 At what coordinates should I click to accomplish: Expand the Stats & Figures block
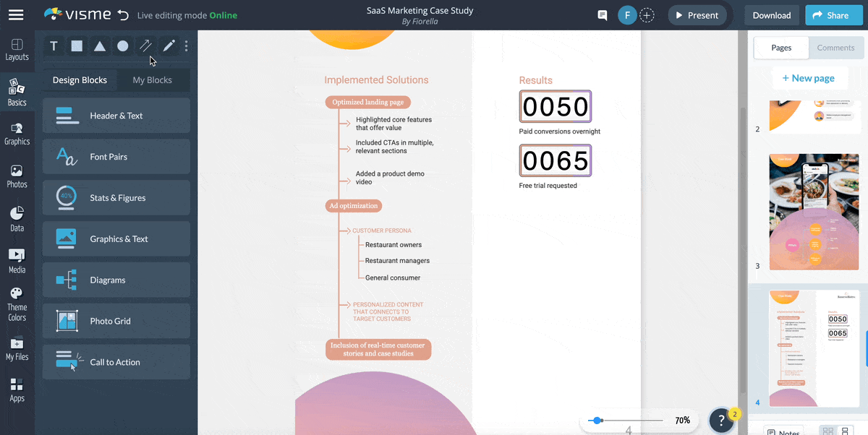point(116,198)
